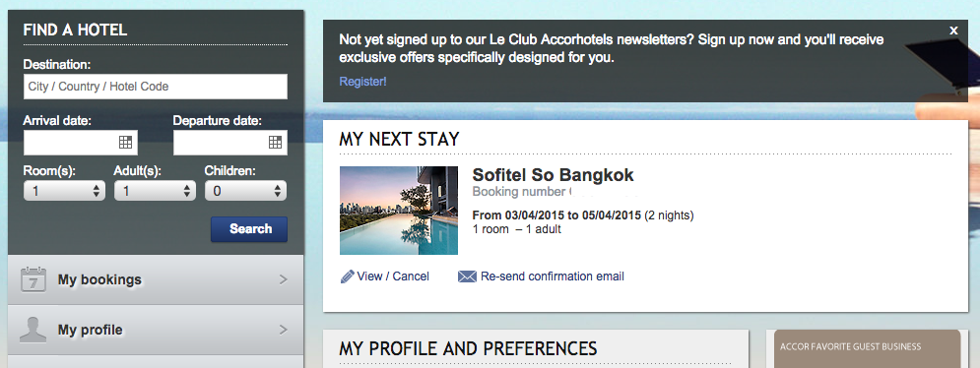Viewport: 980px width, 368px height.
Task: Click the calendar icon next to My bookings
Action: tap(33, 279)
